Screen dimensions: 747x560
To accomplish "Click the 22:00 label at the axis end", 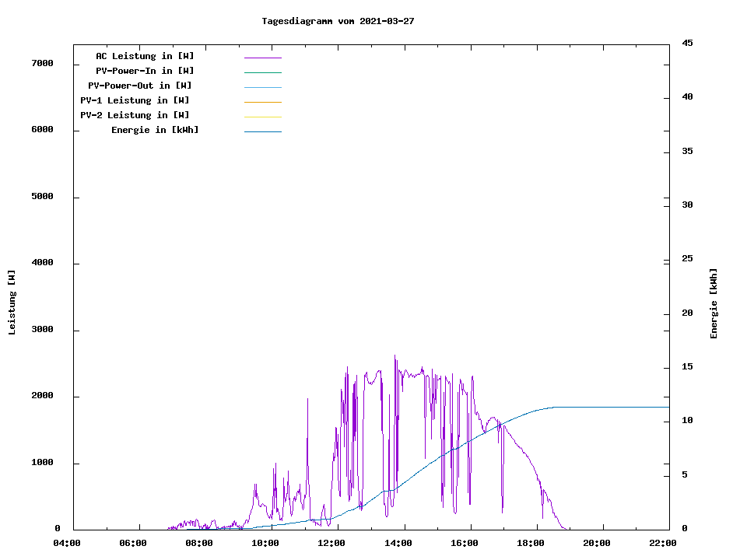I will pyautogui.click(x=663, y=544).
